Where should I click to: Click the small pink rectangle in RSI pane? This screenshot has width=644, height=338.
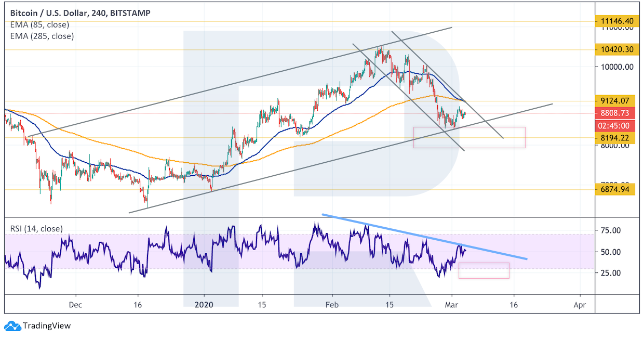click(484, 270)
